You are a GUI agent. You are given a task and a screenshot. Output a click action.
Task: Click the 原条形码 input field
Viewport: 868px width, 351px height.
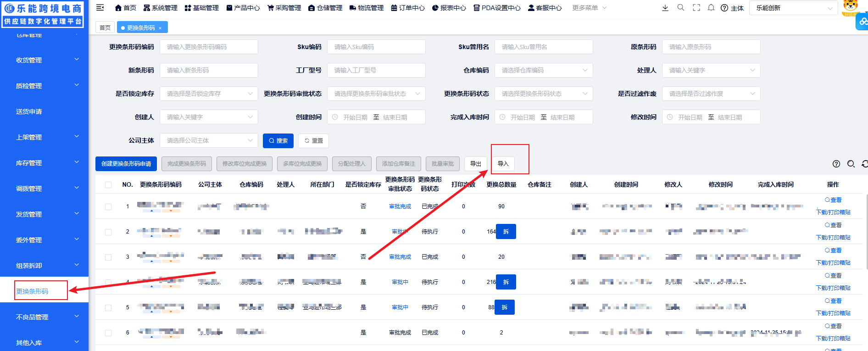coord(711,47)
